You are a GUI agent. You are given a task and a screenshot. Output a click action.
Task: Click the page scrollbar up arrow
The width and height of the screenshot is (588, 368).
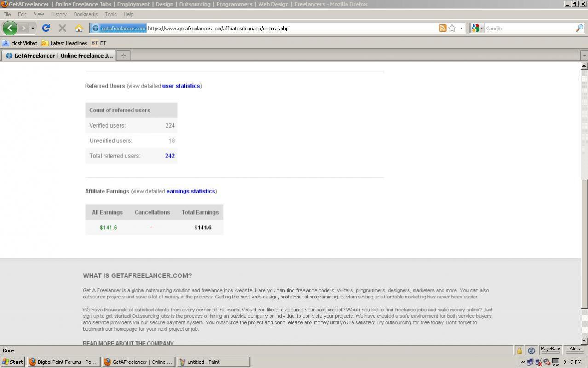pos(584,66)
